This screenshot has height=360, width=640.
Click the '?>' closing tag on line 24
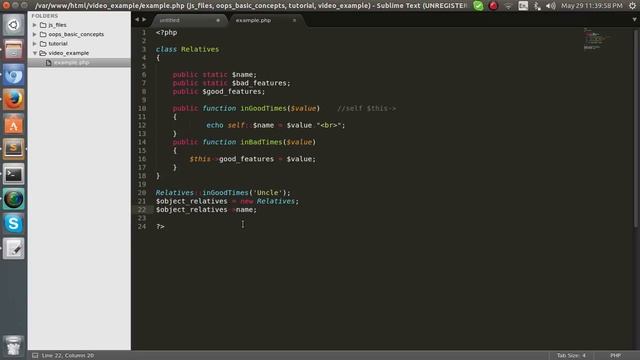click(x=160, y=227)
